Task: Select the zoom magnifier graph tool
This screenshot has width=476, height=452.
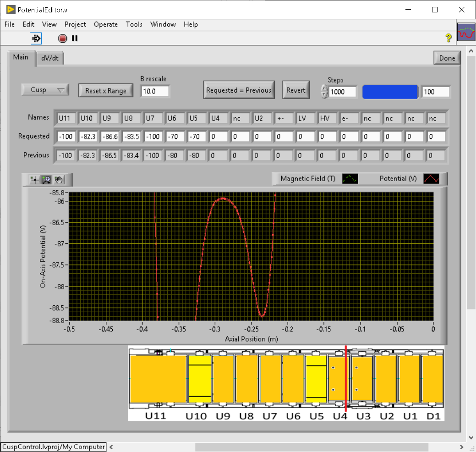Action: pyautogui.click(x=46, y=180)
